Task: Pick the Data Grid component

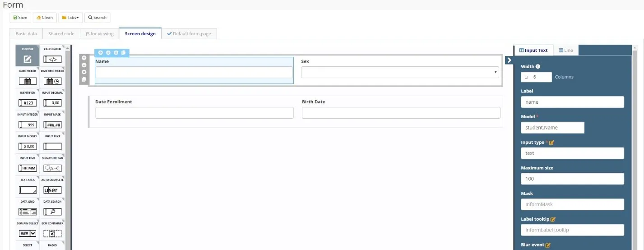Action: (x=28, y=208)
